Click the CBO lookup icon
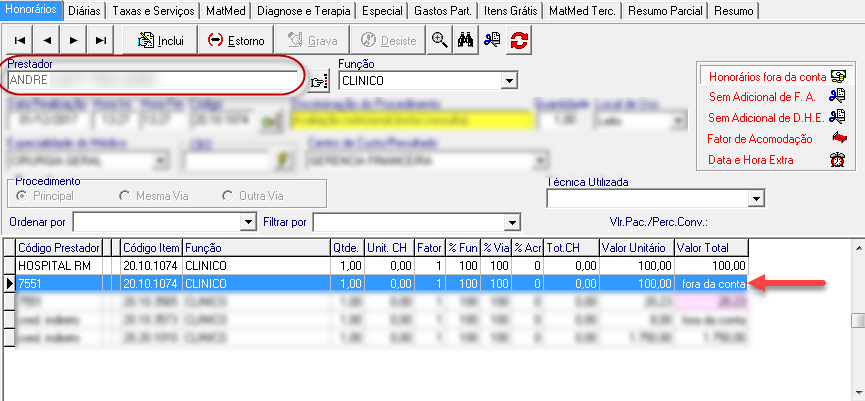 pyautogui.click(x=283, y=161)
